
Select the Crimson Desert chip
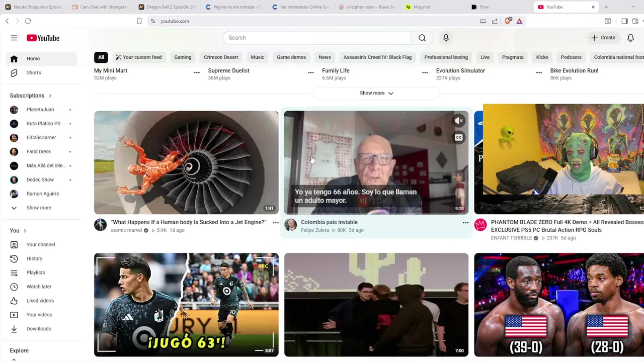(x=221, y=57)
